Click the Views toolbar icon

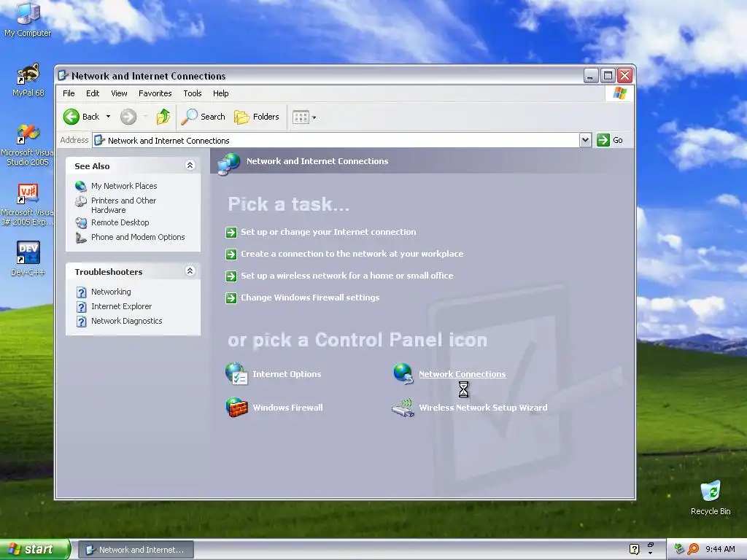click(x=301, y=117)
